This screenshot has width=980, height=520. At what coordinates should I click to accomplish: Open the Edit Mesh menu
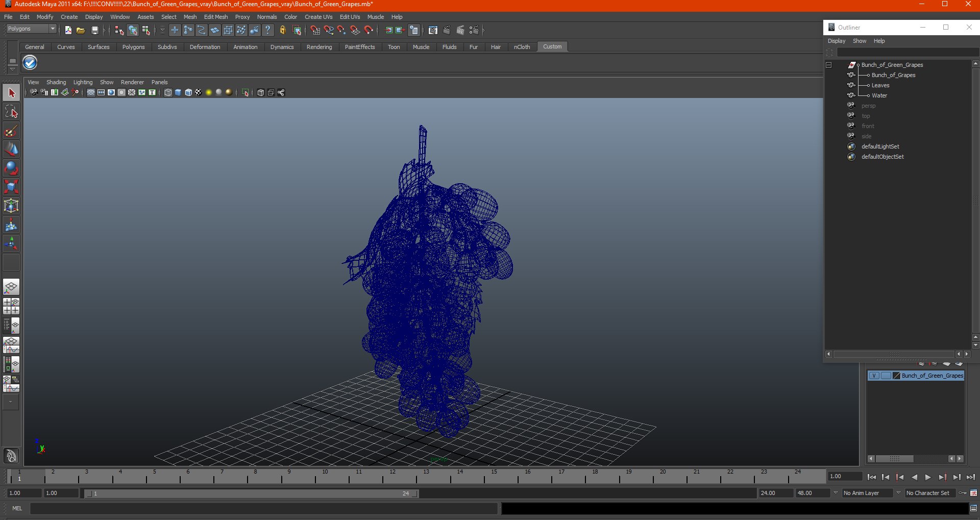pyautogui.click(x=216, y=17)
